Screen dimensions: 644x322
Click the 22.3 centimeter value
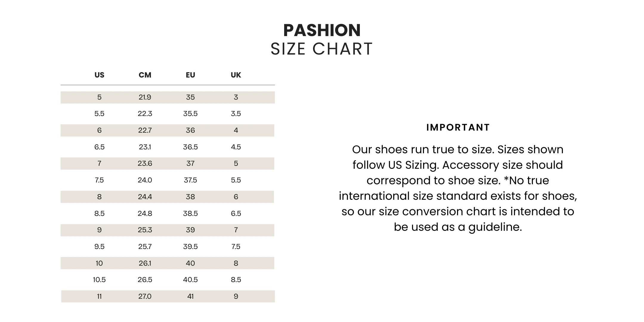coord(145,114)
